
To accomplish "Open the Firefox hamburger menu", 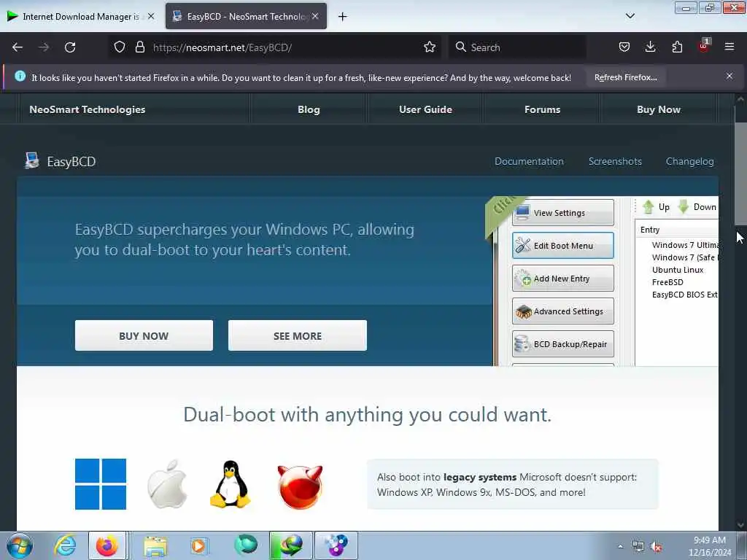I will coord(729,47).
